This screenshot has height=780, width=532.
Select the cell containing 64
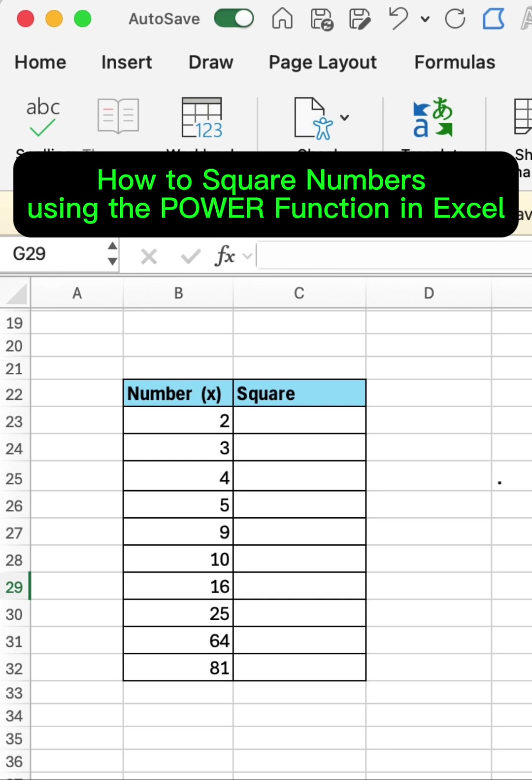178,640
